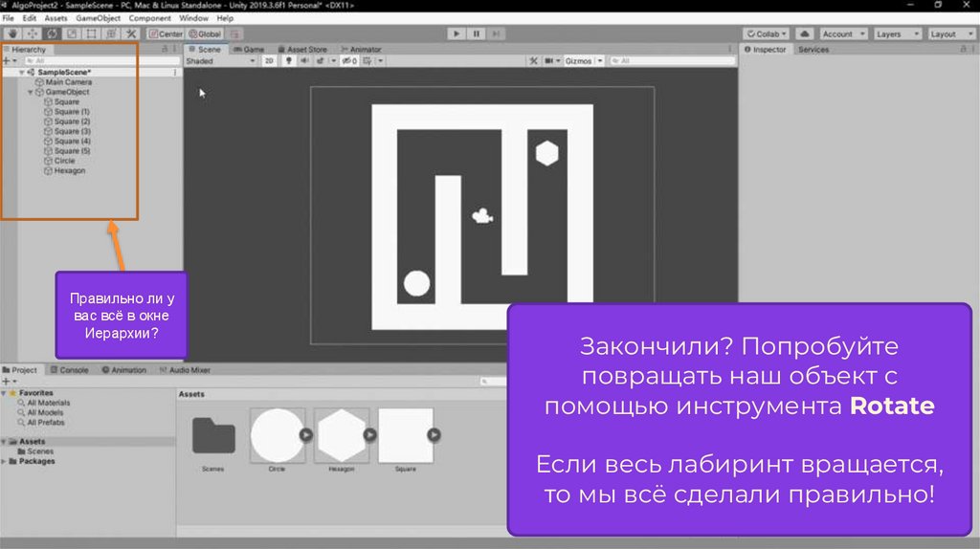Open the cloud Services button
The width and height of the screenshot is (980, 549).
pyautogui.click(x=804, y=33)
